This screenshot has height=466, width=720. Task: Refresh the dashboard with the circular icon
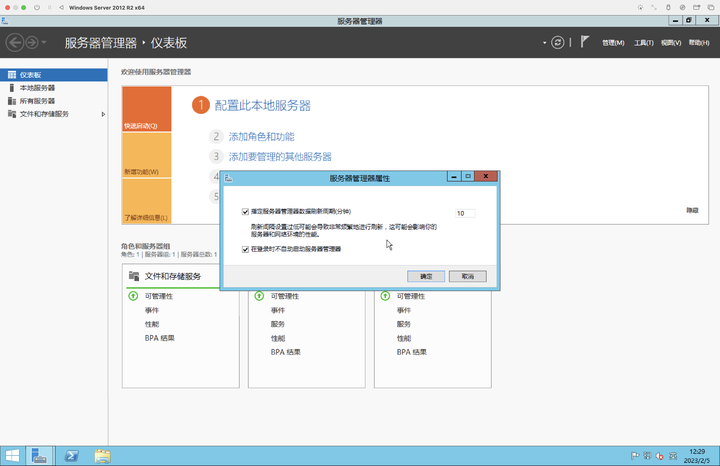[557, 43]
